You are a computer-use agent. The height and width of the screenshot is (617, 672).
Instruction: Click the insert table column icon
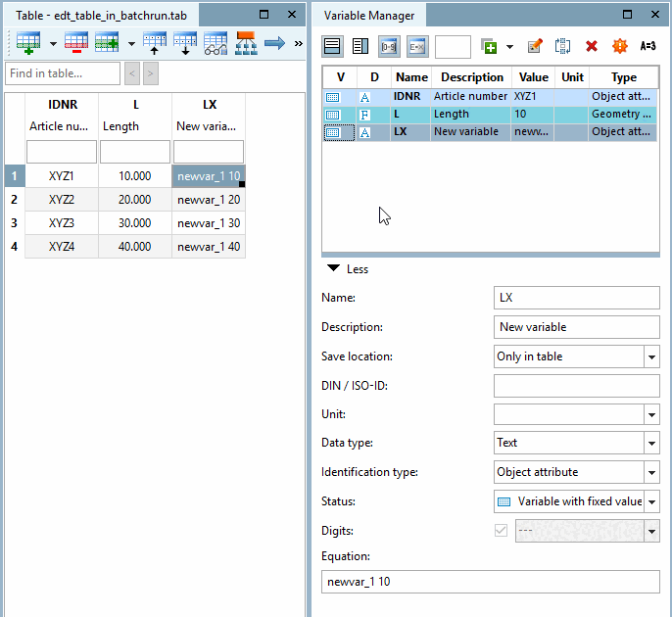point(107,43)
